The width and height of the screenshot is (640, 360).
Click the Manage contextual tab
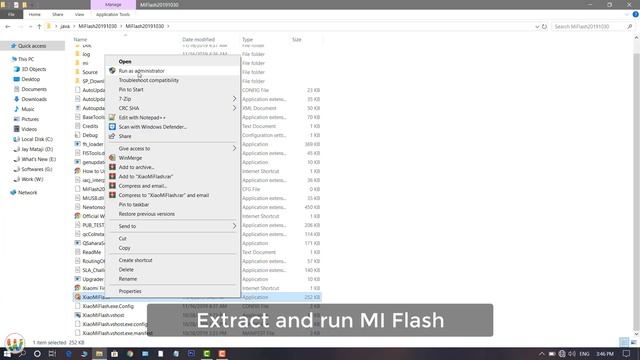pos(113,4)
